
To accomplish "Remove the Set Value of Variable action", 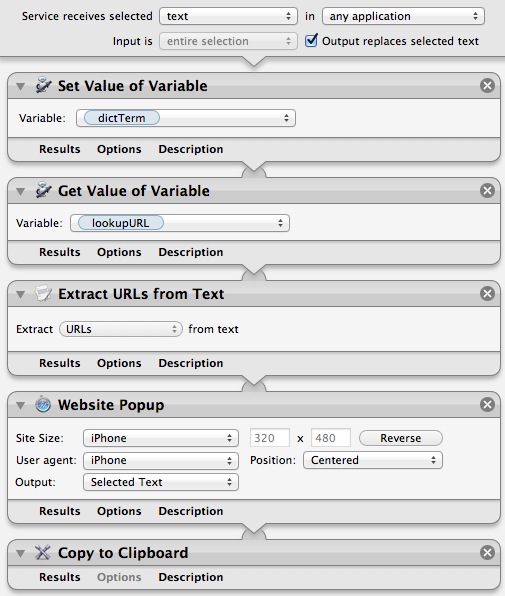I will click(x=487, y=86).
